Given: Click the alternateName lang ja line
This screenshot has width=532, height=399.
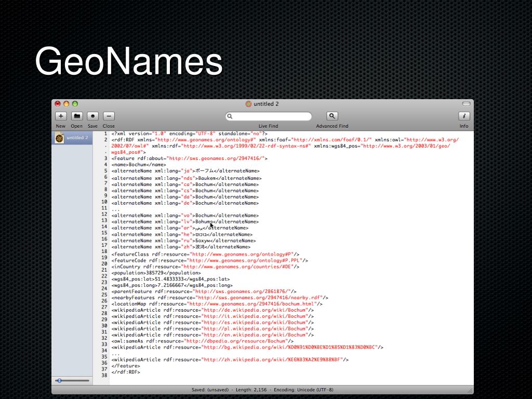Looking at the screenshot, I should (185, 171).
